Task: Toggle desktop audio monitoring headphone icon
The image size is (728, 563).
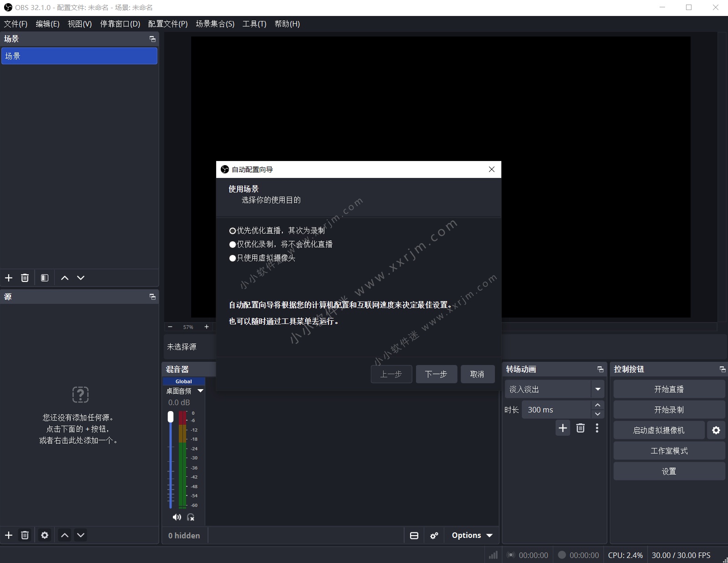Action: tap(191, 517)
